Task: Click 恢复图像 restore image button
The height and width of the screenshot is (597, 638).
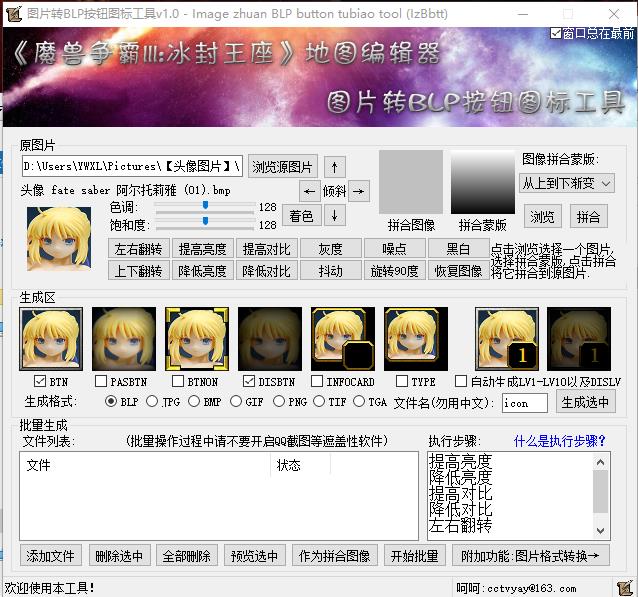Action: pyautogui.click(x=459, y=271)
